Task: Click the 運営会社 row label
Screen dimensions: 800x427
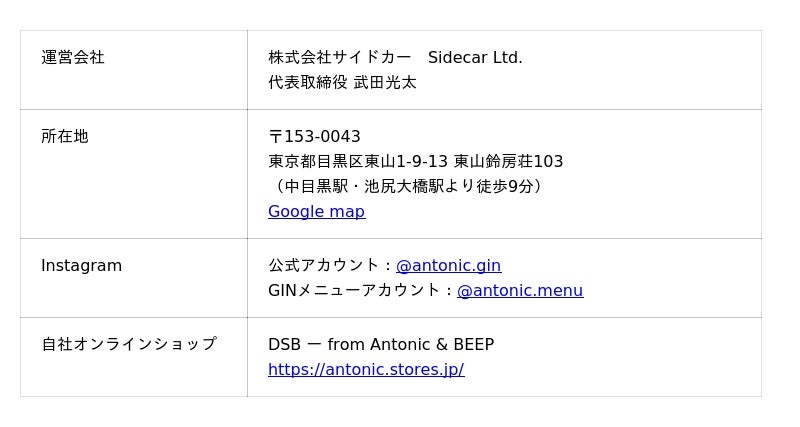Action: (73, 58)
